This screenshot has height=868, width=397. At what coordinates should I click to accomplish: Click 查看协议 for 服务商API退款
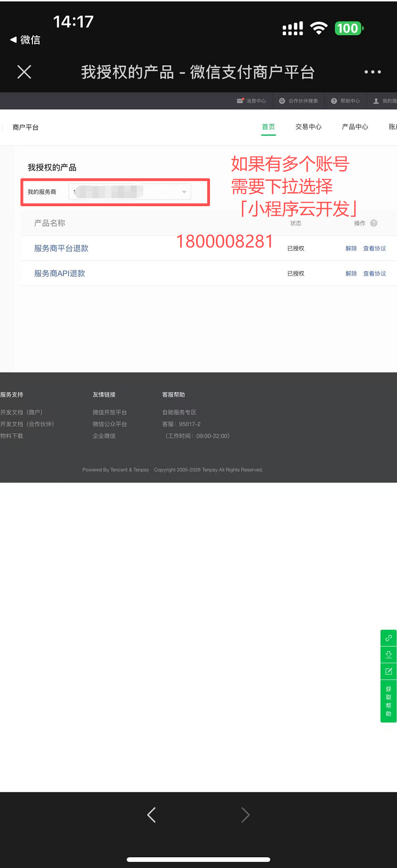pyautogui.click(x=374, y=273)
